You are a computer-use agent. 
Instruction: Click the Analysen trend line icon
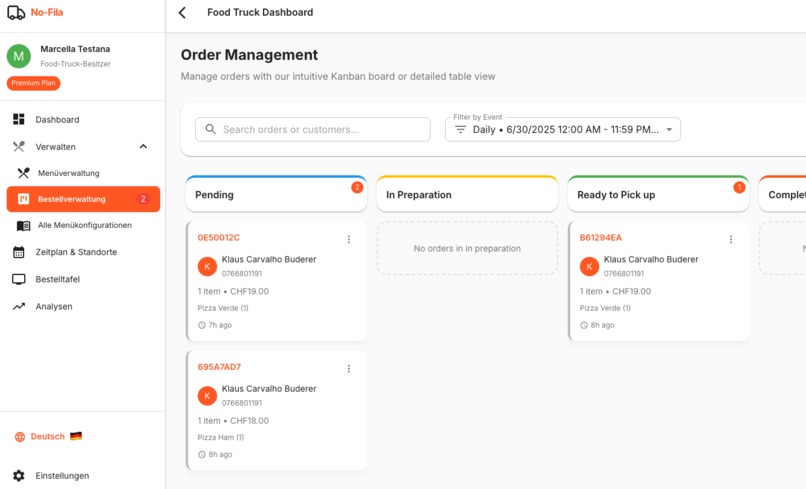pos(19,306)
